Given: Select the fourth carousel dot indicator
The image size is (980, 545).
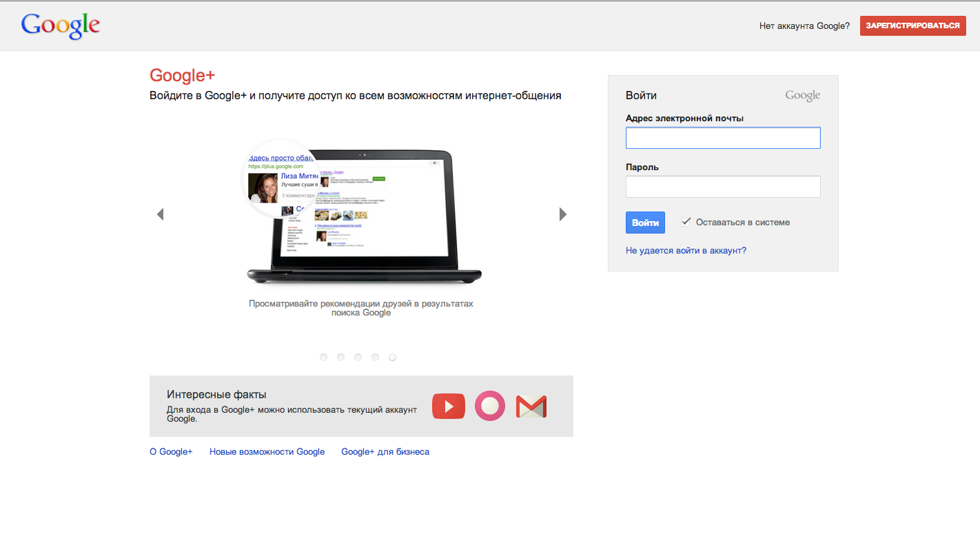Looking at the screenshot, I should click(x=376, y=357).
